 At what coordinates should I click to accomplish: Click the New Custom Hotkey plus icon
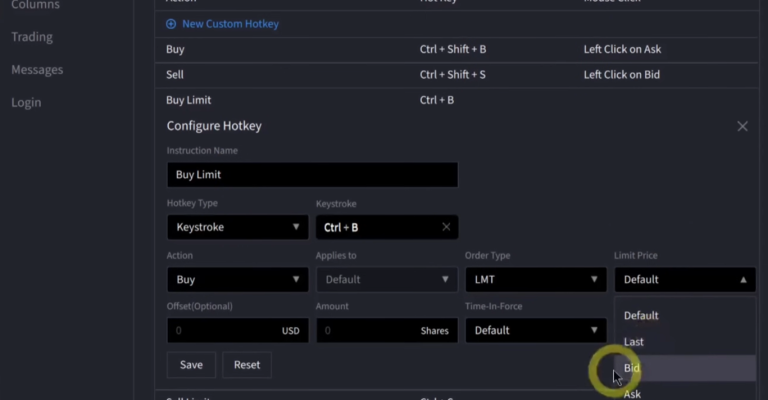[x=171, y=24]
